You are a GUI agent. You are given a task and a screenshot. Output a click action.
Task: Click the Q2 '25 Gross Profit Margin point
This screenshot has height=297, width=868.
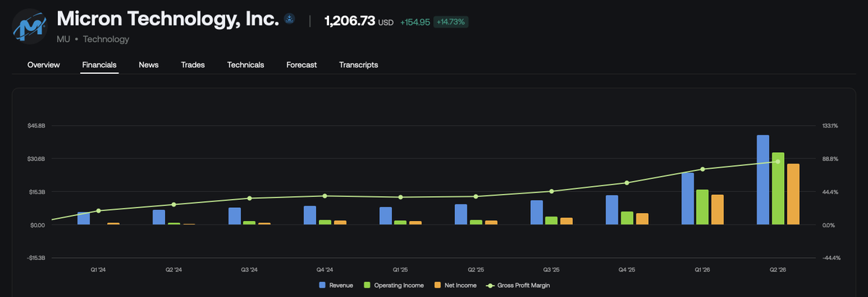click(x=476, y=196)
